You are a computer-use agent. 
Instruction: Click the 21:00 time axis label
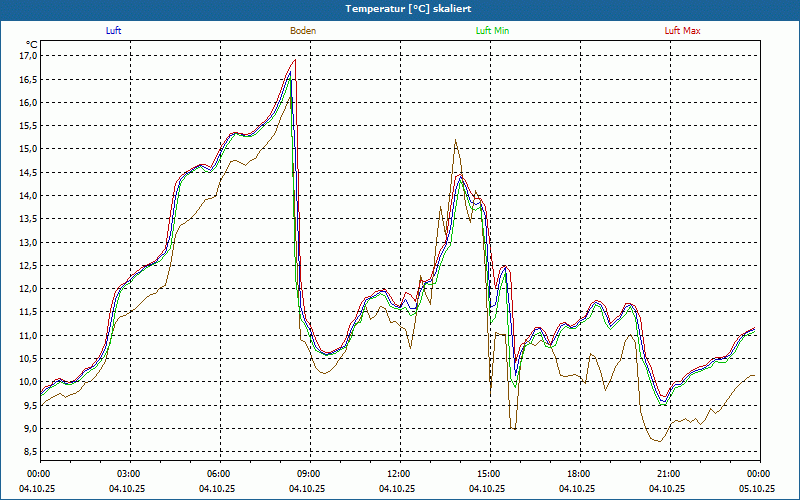(669, 474)
